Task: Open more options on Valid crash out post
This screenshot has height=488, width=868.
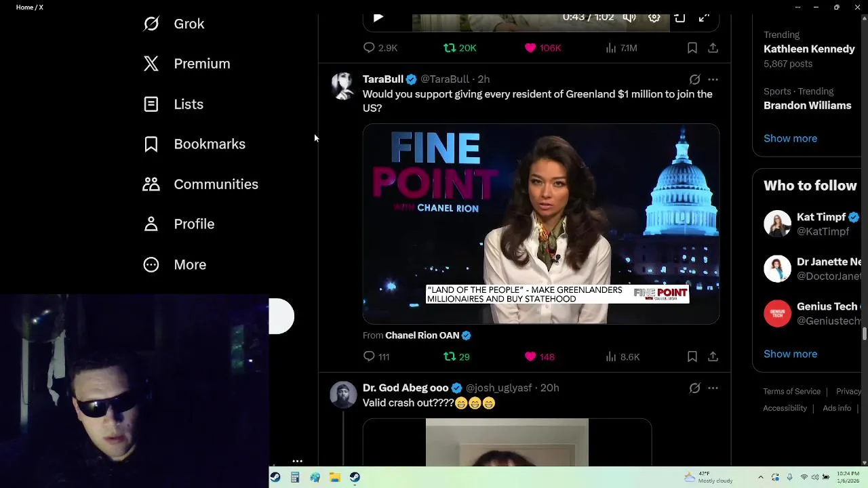Action: click(713, 388)
